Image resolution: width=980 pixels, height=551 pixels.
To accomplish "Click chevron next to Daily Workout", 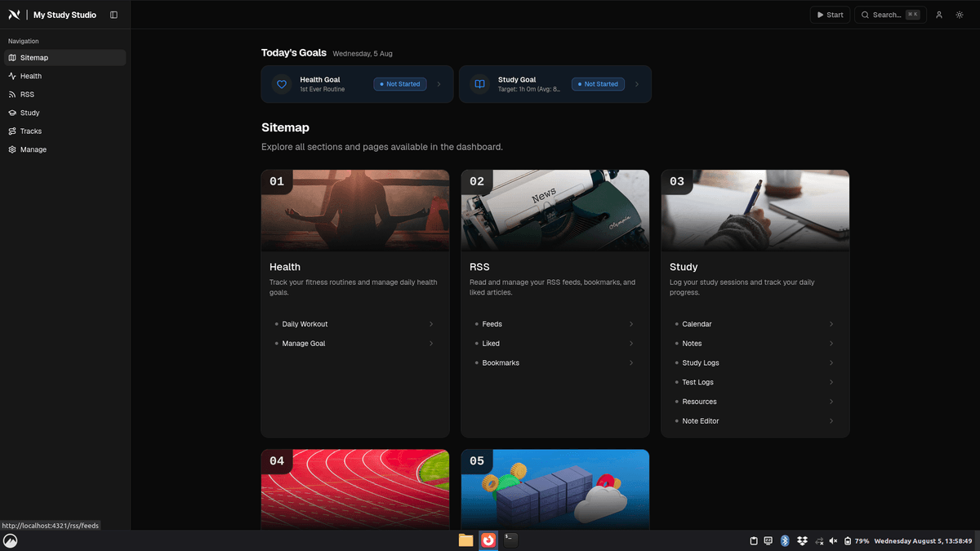I will 431,324.
